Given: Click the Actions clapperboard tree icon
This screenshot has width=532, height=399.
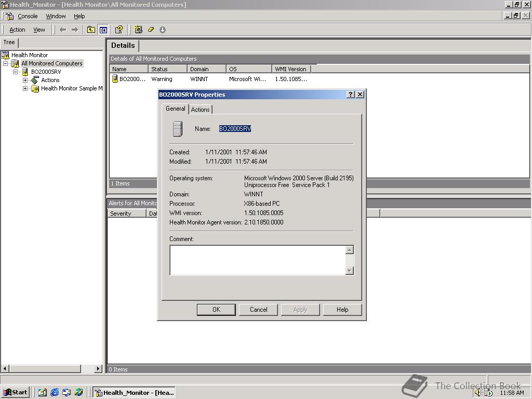Looking at the screenshot, I should coord(35,80).
